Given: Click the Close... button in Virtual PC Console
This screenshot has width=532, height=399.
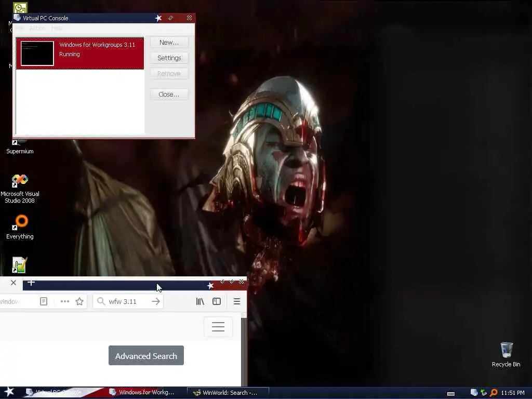Looking at the screenshot, I should [169, 95].
